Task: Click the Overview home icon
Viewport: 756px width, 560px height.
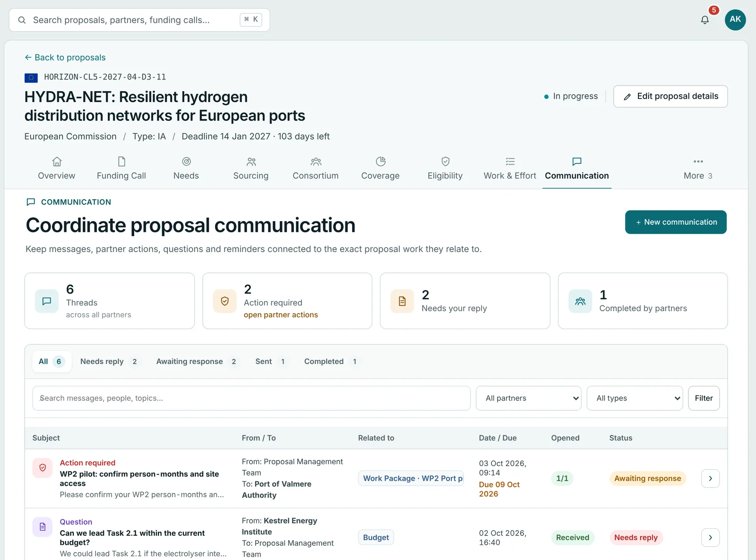Action: pyautogui.click(x=57, y=161)
